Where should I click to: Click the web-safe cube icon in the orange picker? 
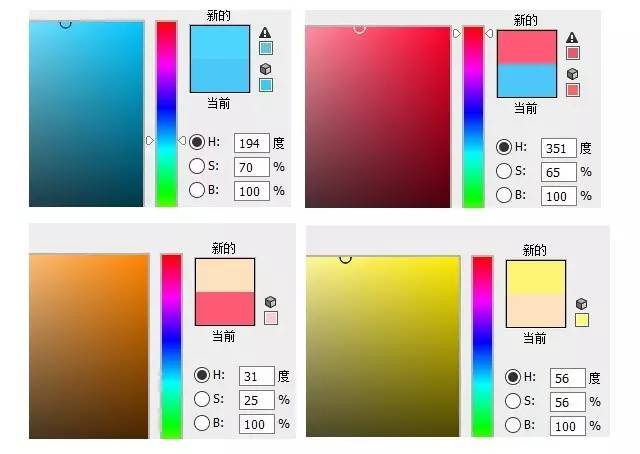pos(271,302)
